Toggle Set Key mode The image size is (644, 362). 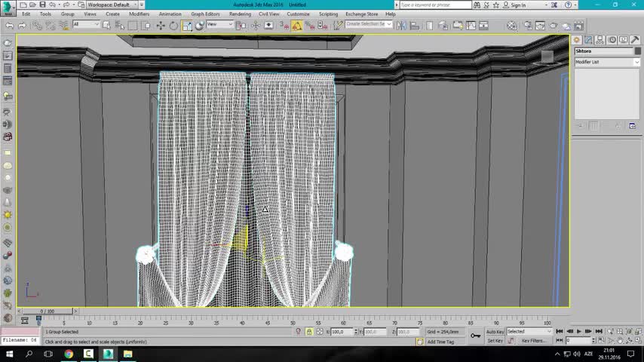coord(495,341)
